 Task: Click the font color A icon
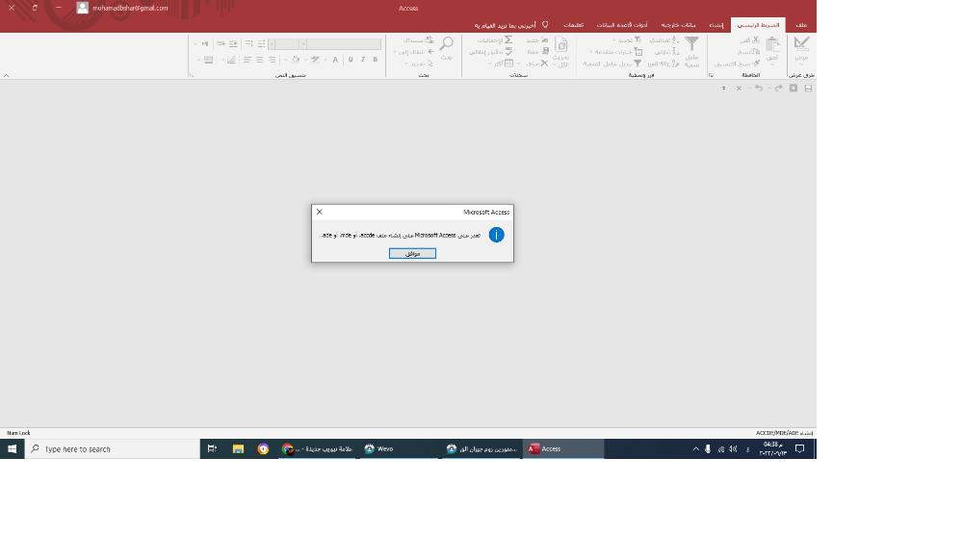335,60
